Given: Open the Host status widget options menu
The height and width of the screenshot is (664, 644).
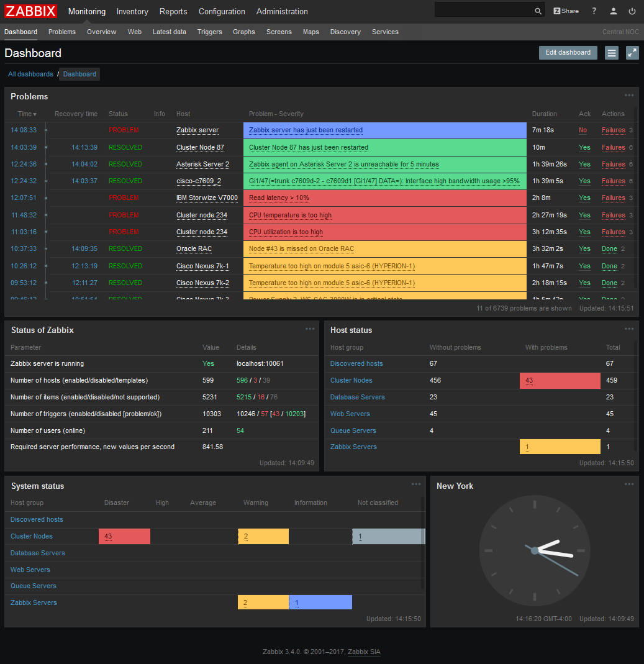Looking at the screenshot, I should (x=629, y=329).
